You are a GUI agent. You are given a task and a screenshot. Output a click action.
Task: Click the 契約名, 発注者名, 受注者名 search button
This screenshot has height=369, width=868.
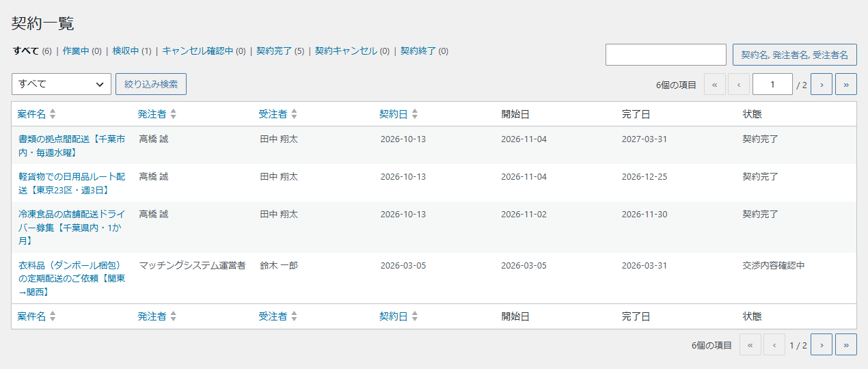tap(795, 55)
